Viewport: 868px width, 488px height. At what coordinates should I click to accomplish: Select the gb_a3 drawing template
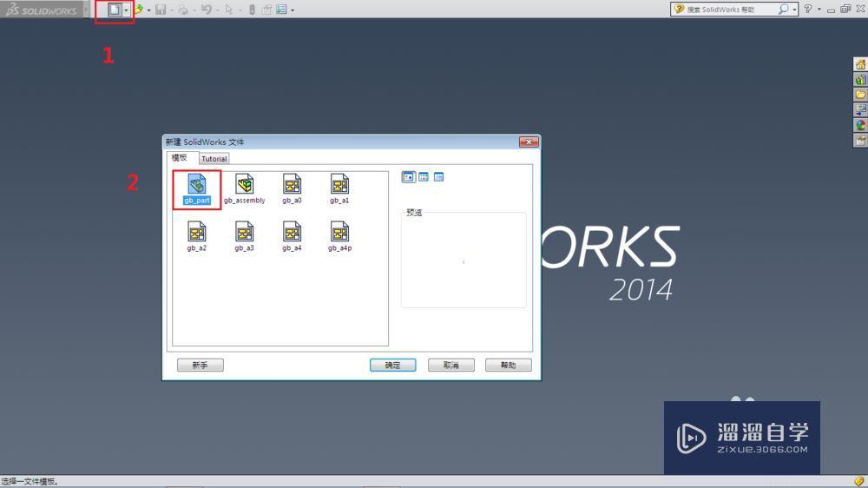244,236
